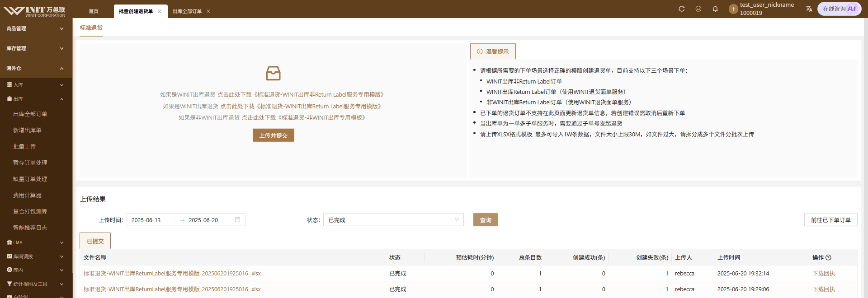Open 缺量订单处理 in sidebar
This screenshot has height=298, width=868.
coord(30,179)
